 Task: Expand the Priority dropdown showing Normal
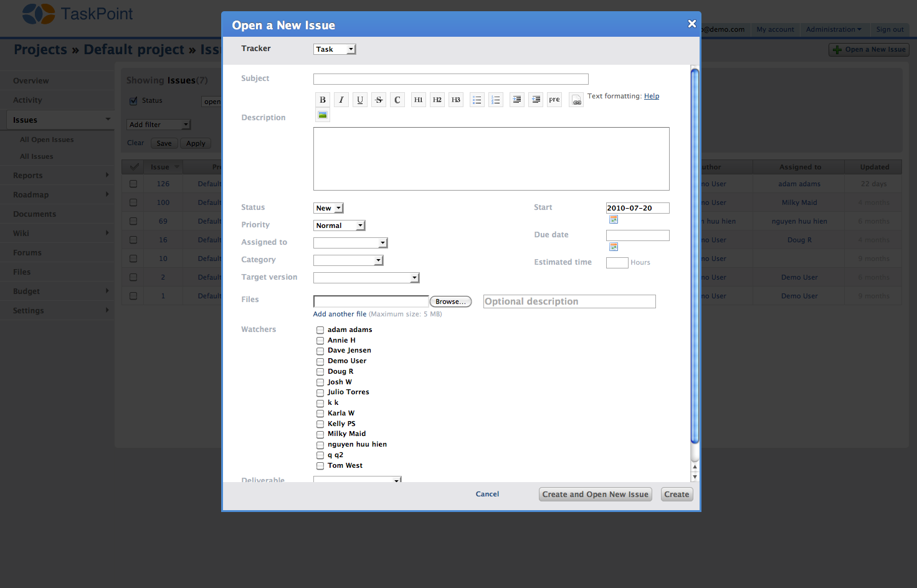click(x=339, y=225)
